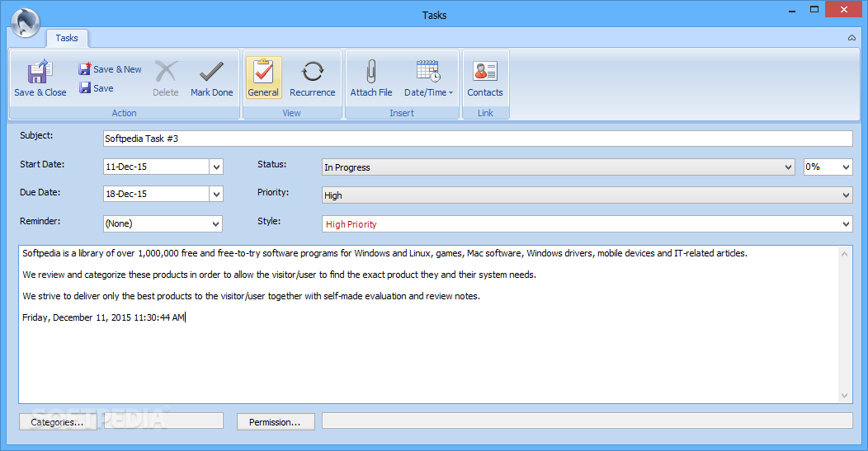Click the Delete X icon
Viewport: 868px width, 451px height.
click(166, 72)
